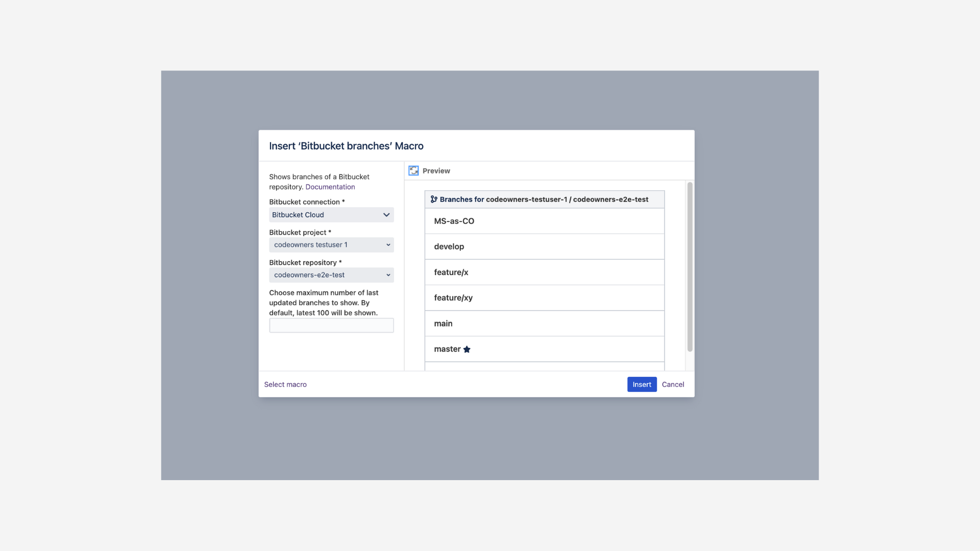Click the Preview panel icon

point(413,170)
